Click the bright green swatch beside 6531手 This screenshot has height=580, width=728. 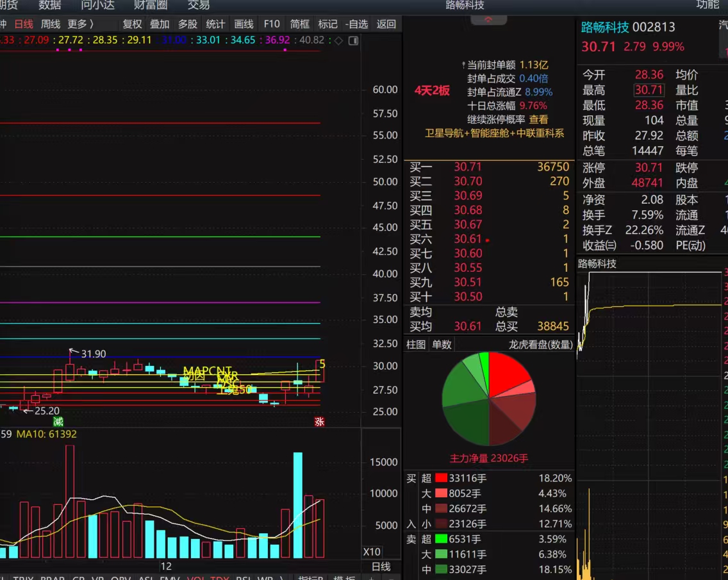click(441, 539)
